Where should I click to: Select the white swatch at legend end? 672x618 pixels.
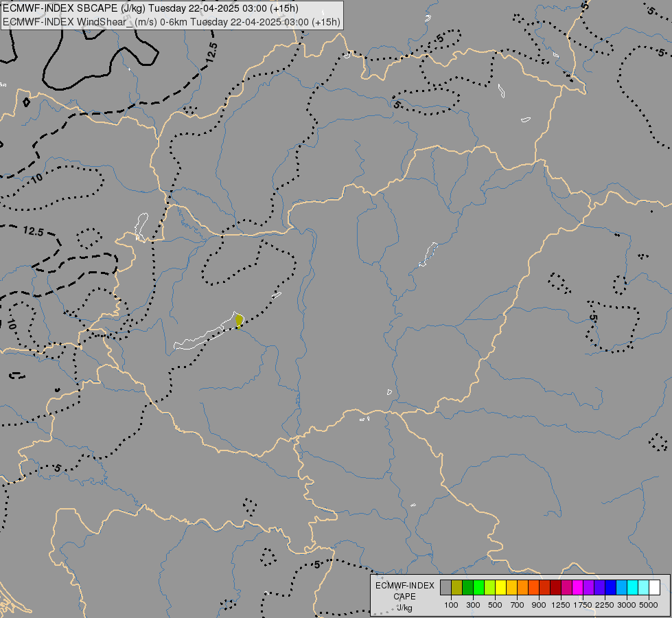pyautogui.click(x=654, y=588)
